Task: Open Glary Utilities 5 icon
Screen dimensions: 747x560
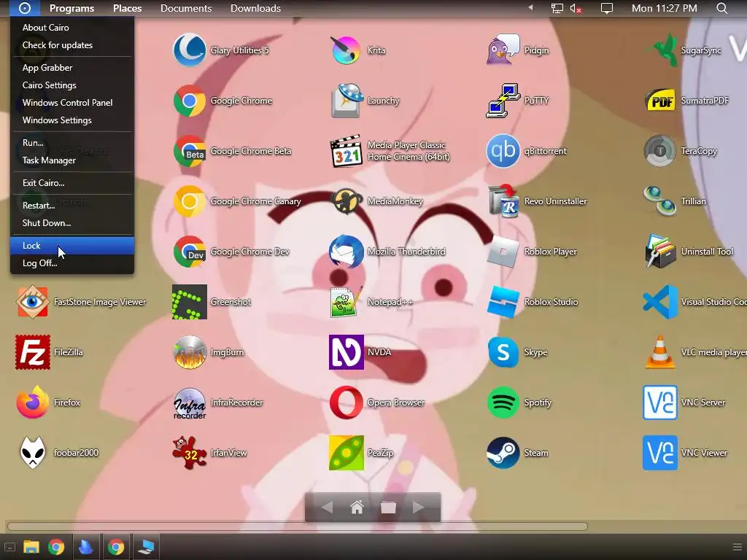Action: click(190, 50)
